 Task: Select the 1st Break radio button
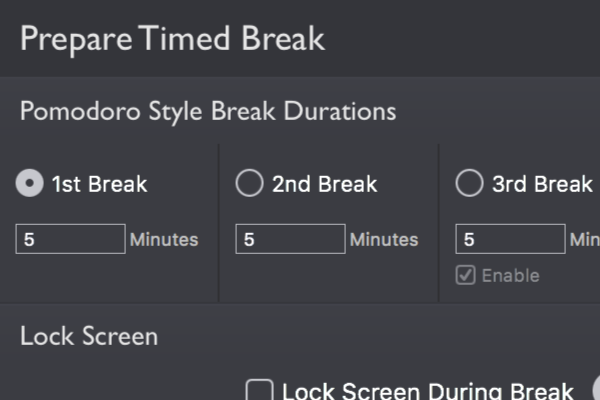tap(29, 183)
